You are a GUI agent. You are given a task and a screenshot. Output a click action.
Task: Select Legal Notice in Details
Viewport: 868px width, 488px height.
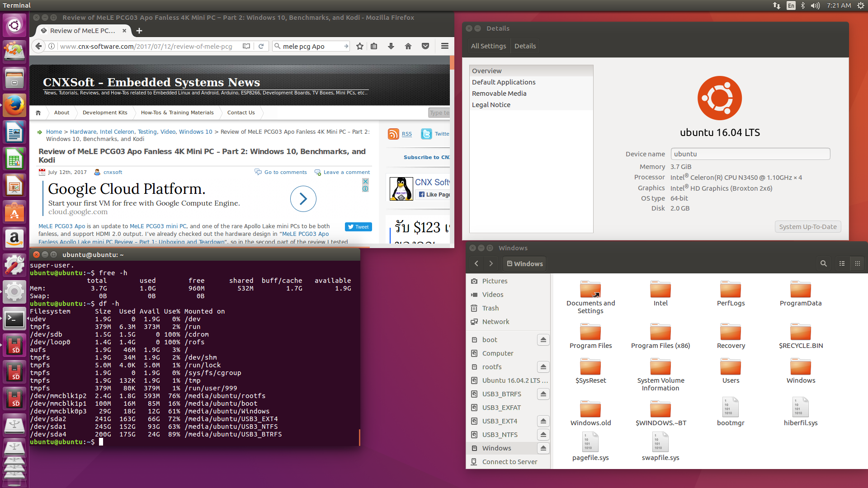point(531,105)
